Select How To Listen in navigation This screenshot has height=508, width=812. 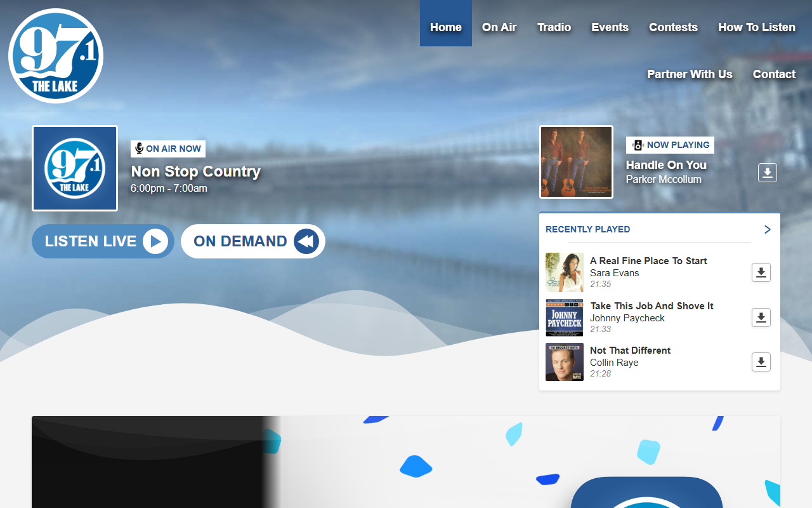coord(757,27)
